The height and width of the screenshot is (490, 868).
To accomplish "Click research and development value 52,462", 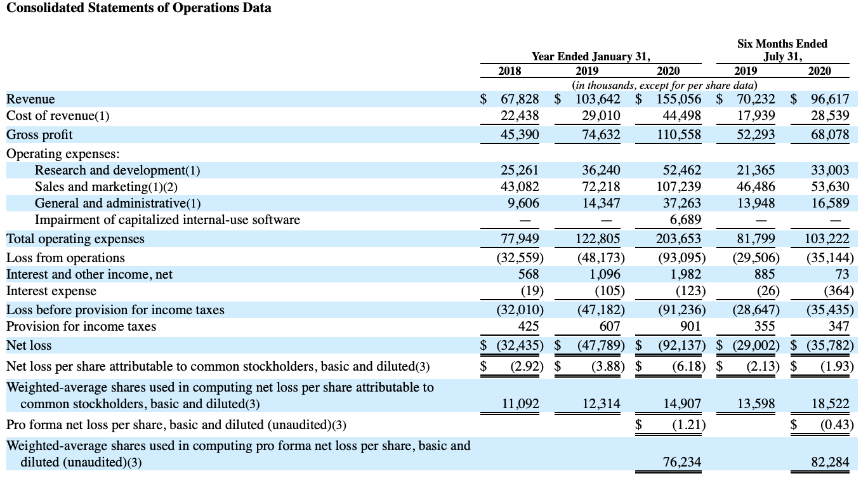I will tap(682, 170).
